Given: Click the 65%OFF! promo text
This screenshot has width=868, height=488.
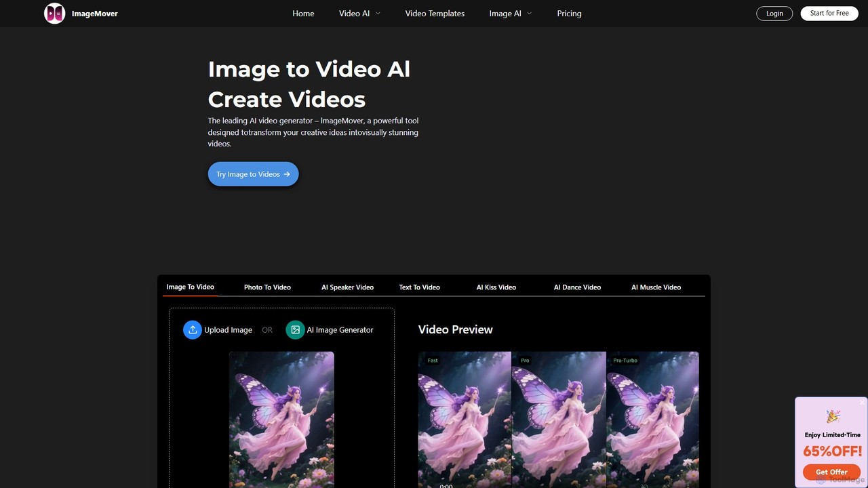Looking at the screenshot, I should (833, 451).
